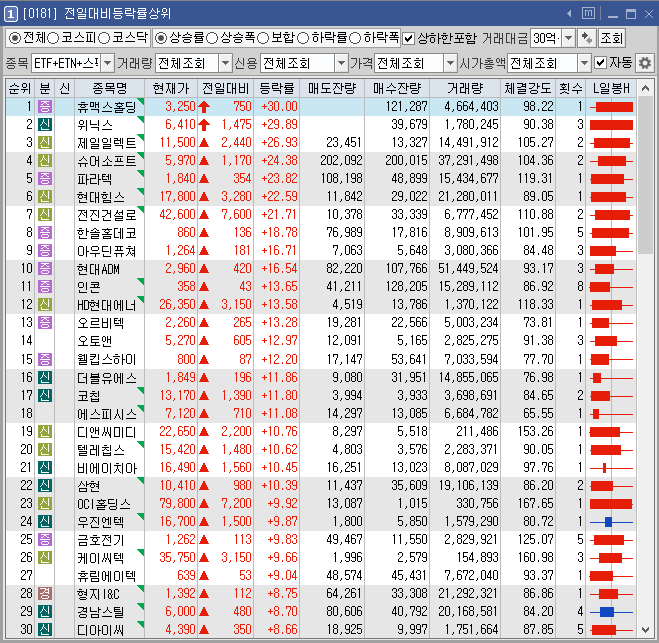Click the 조회 search button
The image size is (659, 643).
tap(612, 38)
